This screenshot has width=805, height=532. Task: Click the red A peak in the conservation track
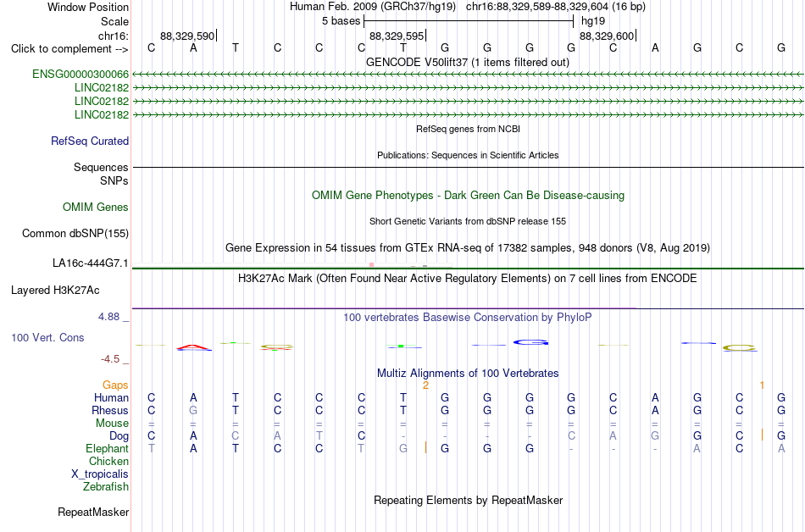[193, 347]
